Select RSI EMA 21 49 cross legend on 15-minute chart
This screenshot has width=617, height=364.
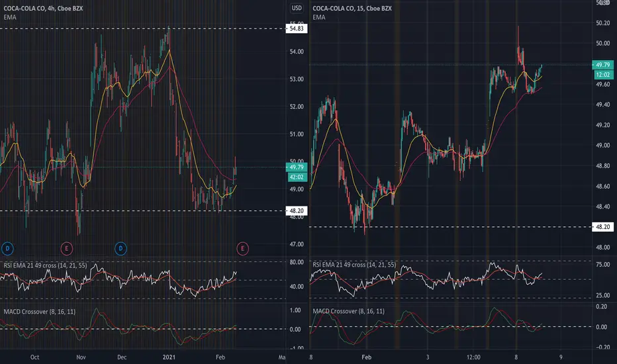[355, 265]
